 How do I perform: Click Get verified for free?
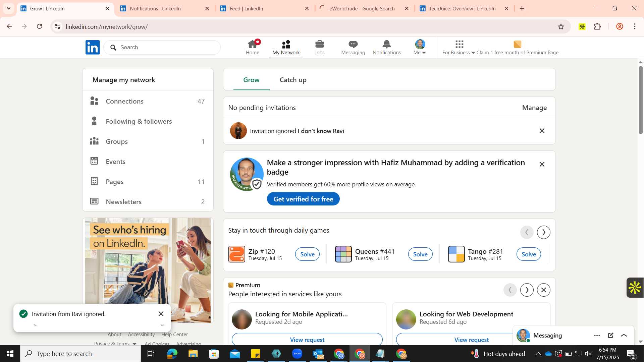point(303,199)
